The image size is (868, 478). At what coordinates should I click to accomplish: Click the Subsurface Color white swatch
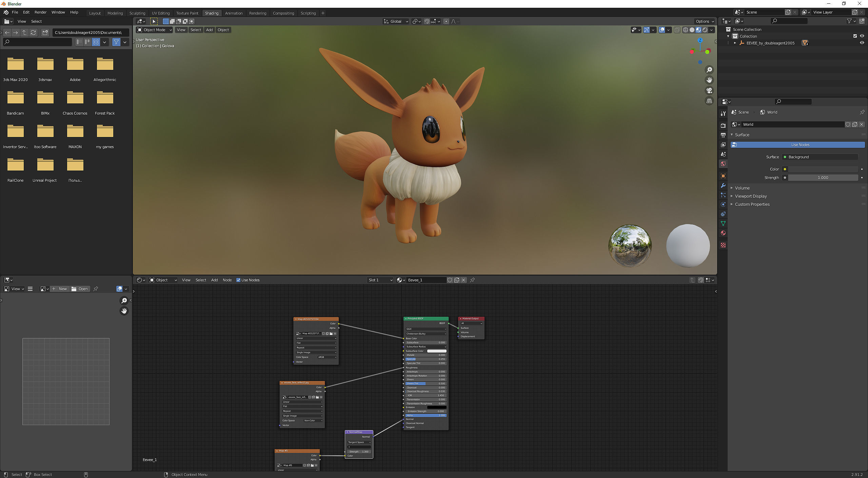coord(437,351)
